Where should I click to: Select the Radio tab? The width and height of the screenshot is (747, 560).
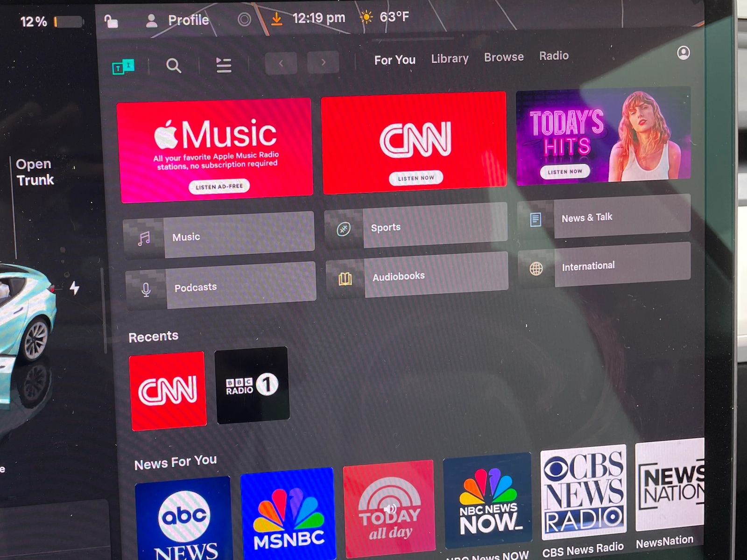554,56
